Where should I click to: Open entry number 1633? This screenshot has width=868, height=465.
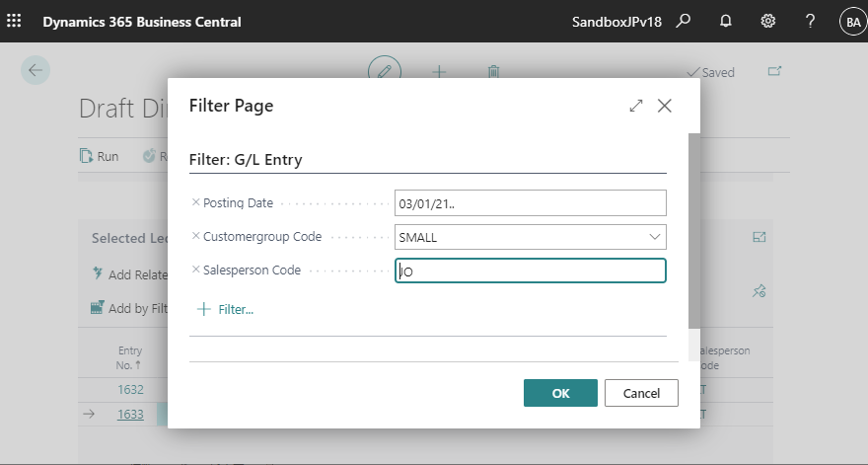click(x=130, y=414)
